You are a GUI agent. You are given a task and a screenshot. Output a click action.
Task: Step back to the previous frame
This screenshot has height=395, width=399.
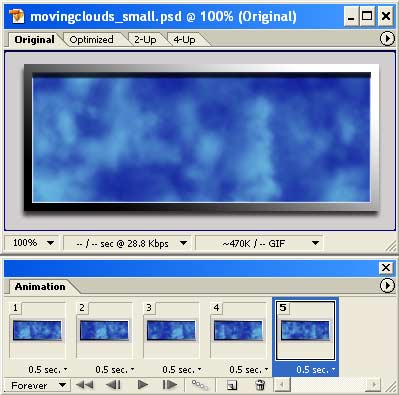click(113, 385)
